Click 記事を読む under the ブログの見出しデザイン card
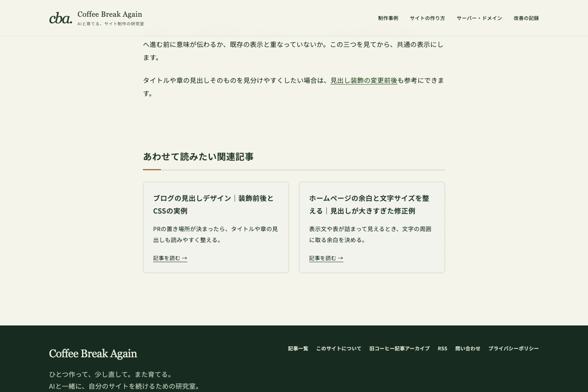The height and width of the screenshot is (392, 588). pyautogui.click(x=170, y=258)
